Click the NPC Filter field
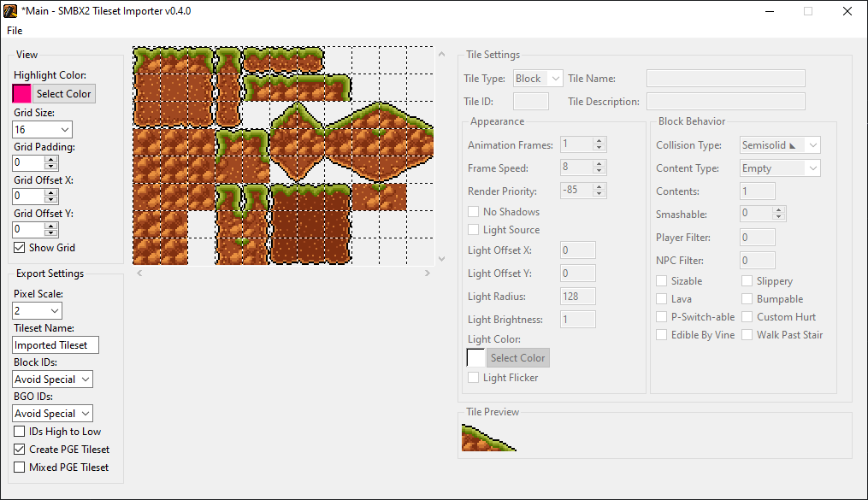Screen dimensions: 868x500 click(758, 261)
